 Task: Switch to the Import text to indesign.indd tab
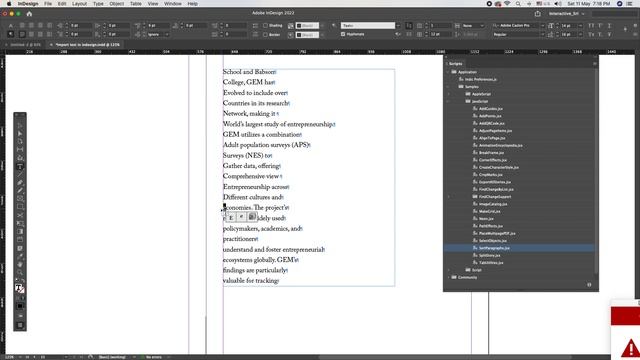pos(87,44)
